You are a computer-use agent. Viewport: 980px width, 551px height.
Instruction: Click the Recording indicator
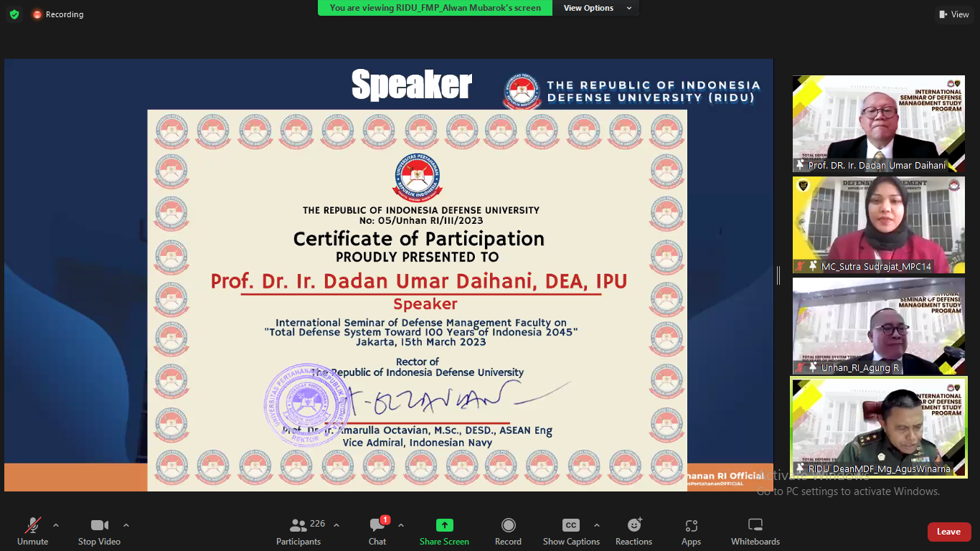tap(57, 14)
